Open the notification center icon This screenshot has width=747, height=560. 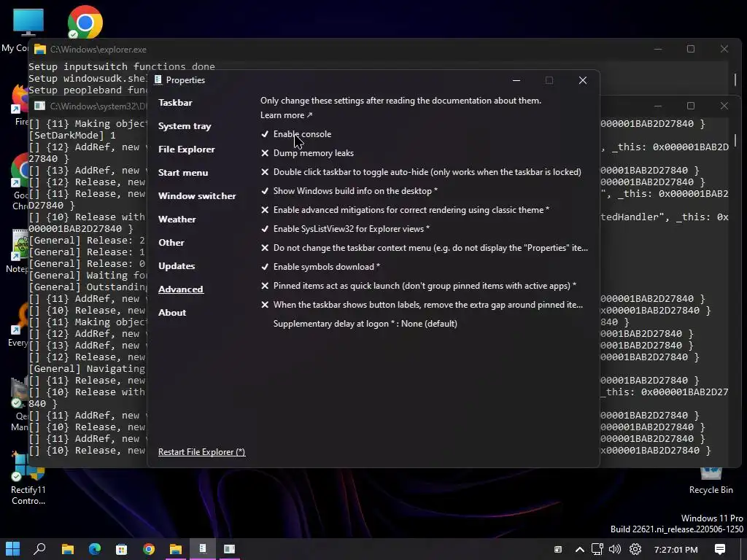(720, 550)
